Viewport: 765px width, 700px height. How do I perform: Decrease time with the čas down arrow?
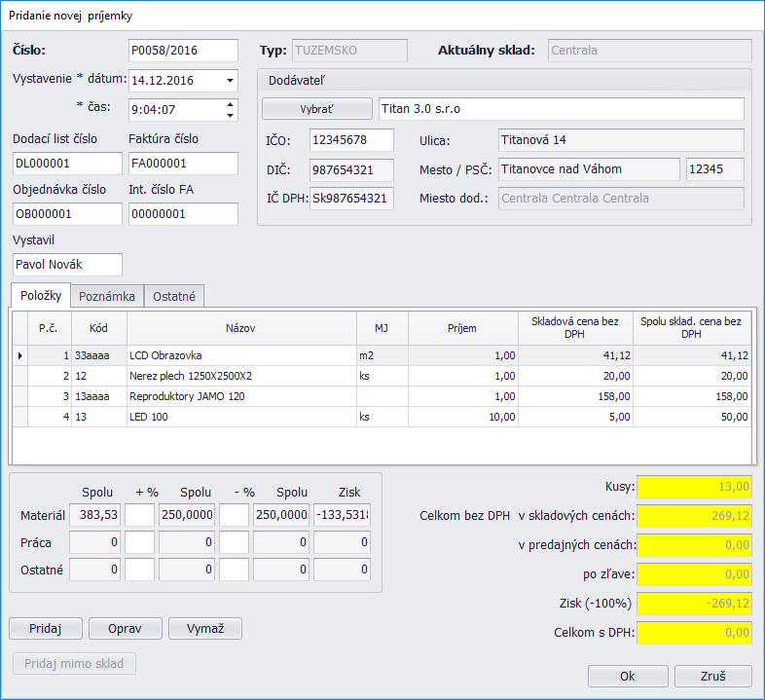(x=230, y=115)
